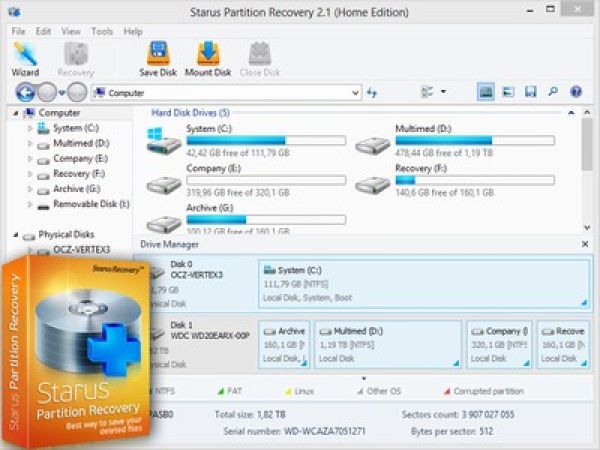Image resolution: width=600 pixels, height=450 pixels.
Task: Open the Edit menu
Action: (43, 31)
